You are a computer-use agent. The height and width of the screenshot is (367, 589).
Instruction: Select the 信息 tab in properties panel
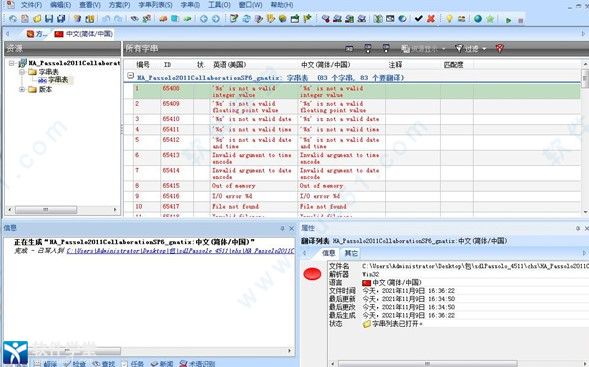(329, 253)
